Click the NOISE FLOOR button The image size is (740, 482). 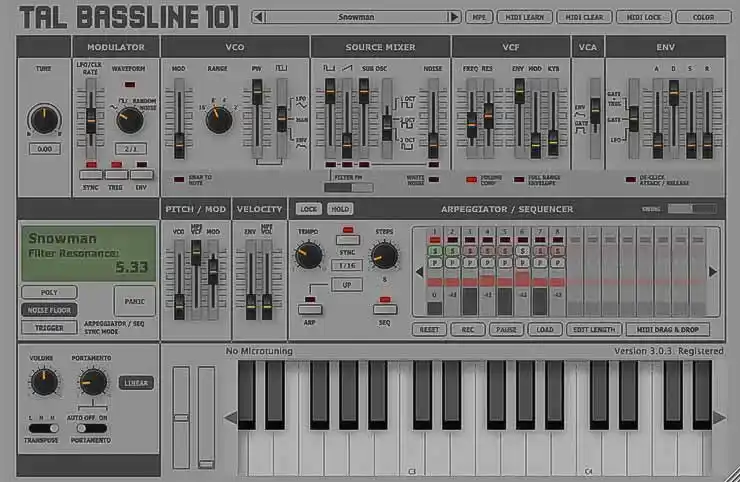[x=49, y=310]
